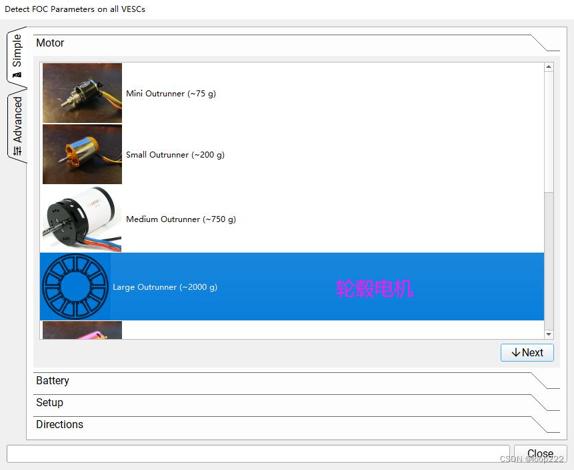Pick the Medium Outrunner motor picture
The height and width of the screenshot is (470, 574).
pos(82,219)
